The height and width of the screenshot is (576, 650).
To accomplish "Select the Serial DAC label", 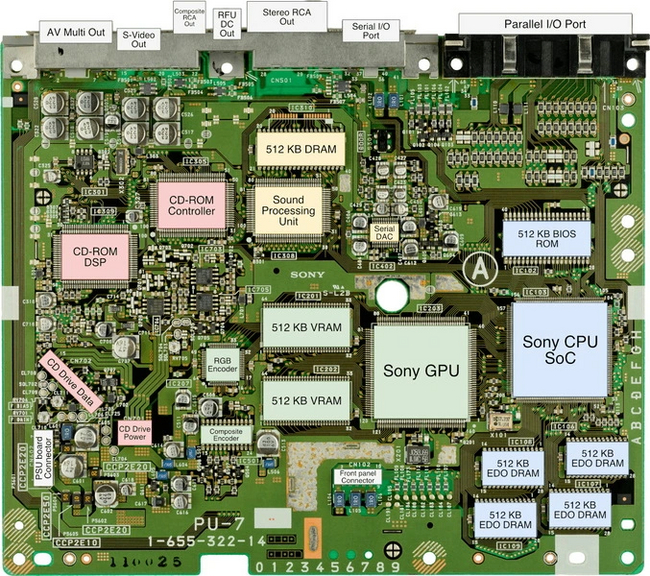I will (x=385, y=232).
